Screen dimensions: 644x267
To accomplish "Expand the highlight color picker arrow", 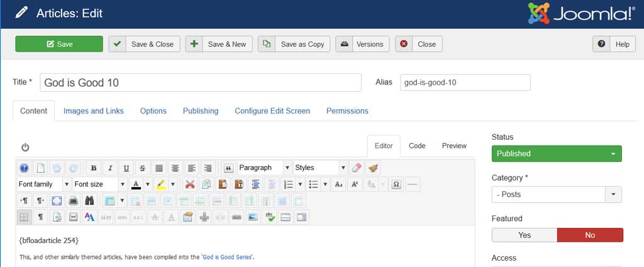I will click(x=173, y=185).
